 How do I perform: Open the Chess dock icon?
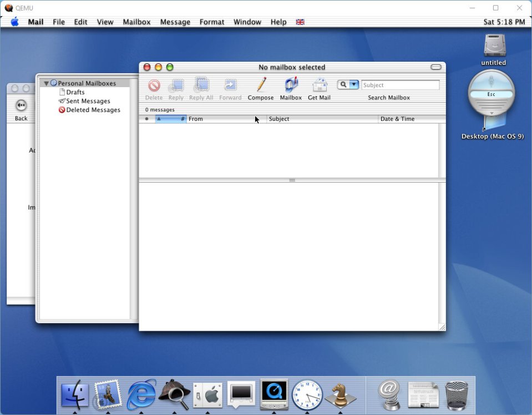341,395
